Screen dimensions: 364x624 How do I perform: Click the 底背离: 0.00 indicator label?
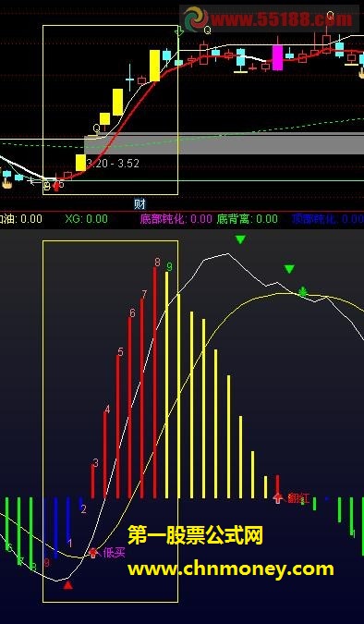pyautogui.click(x=247, y=218)
